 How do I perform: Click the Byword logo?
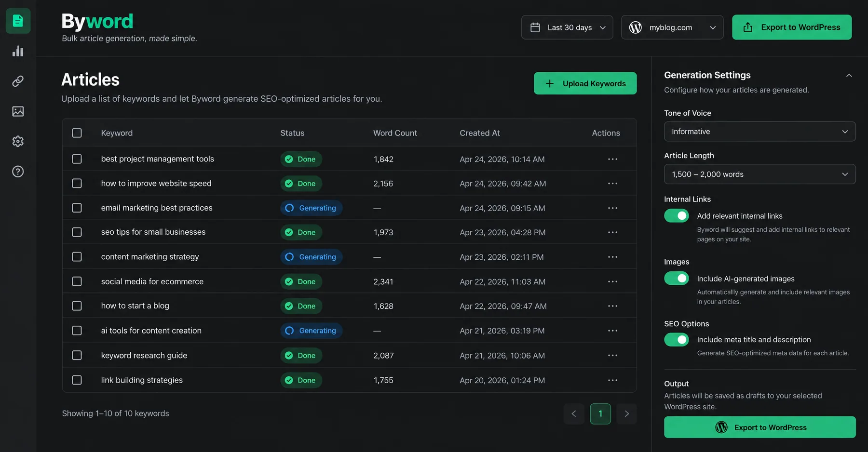pyautogui.click(x=97, y=21)
